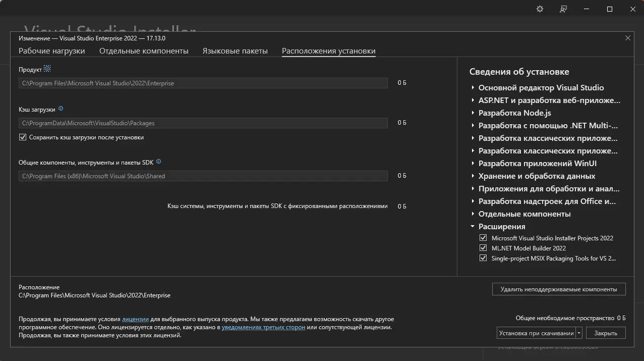Close the modification dialog with X icon
Screen dimensions: 644x361
tap(628, 38)
